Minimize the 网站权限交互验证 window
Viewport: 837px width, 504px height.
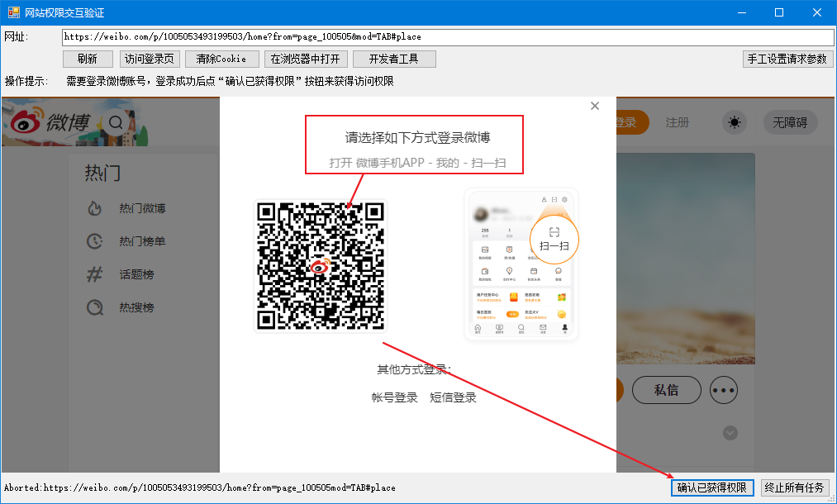(x=741, y=12)
